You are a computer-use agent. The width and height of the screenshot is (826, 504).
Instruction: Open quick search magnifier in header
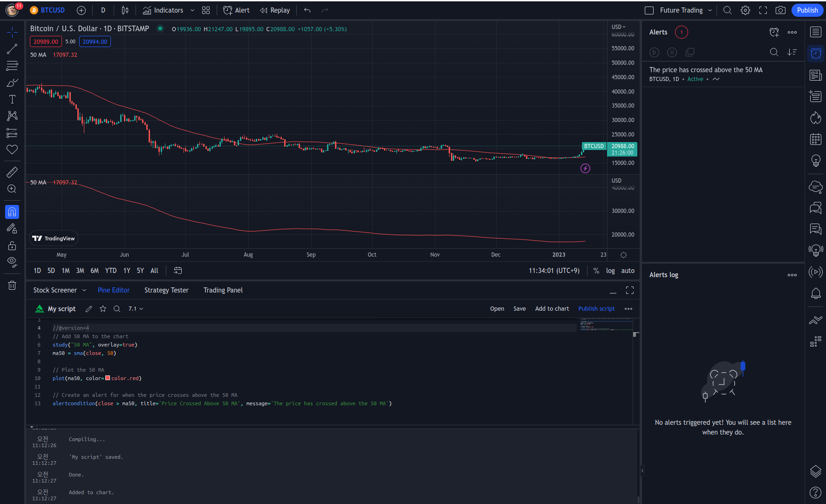click(727, 10)
